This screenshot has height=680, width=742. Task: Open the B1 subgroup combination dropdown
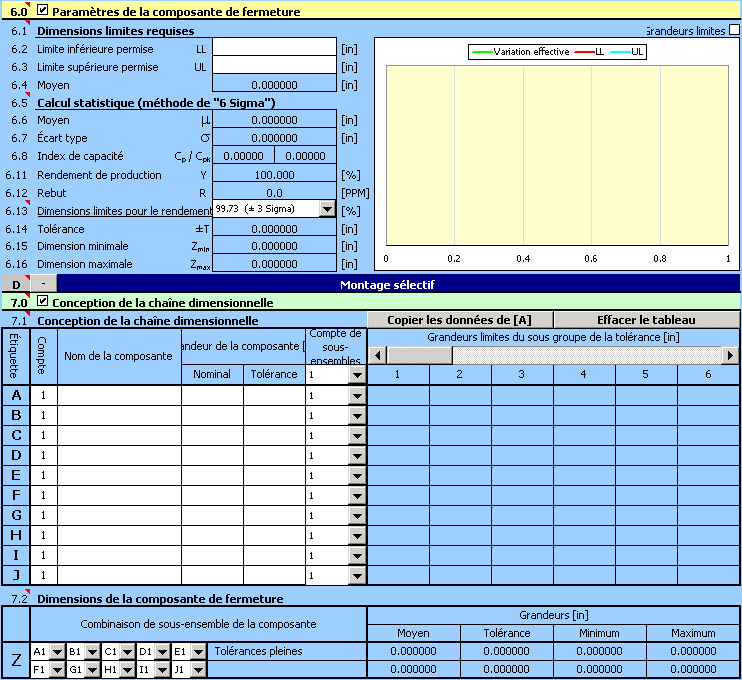tap(92, 652)
